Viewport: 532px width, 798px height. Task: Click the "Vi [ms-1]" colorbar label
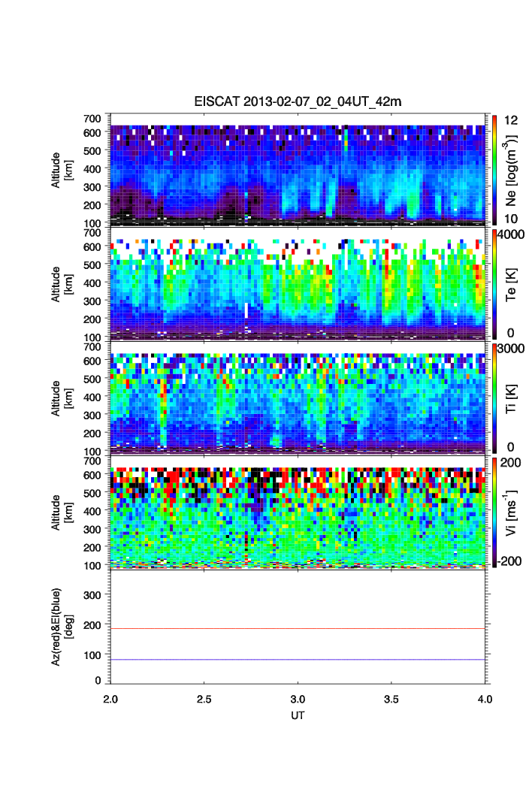coord(511,513)
